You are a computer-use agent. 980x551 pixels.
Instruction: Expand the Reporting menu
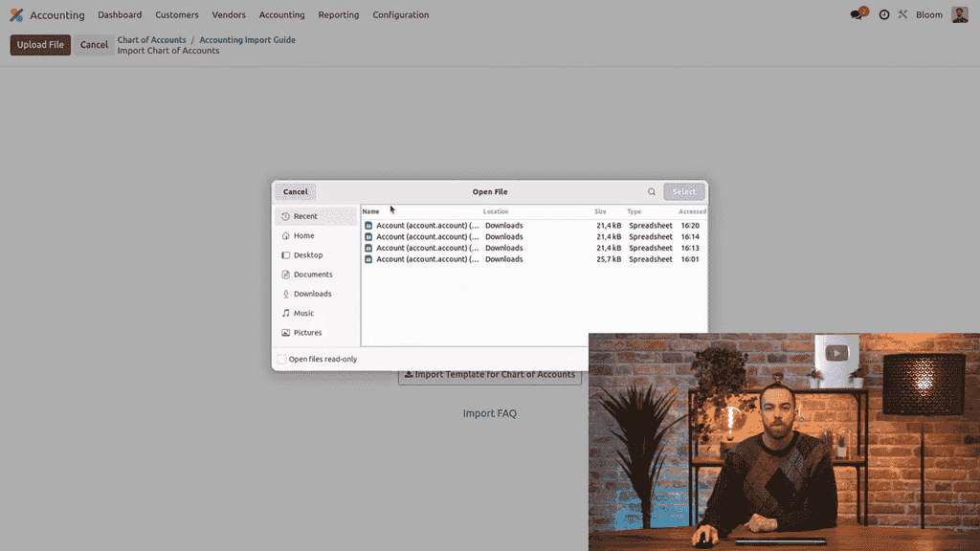pos(339,15)
